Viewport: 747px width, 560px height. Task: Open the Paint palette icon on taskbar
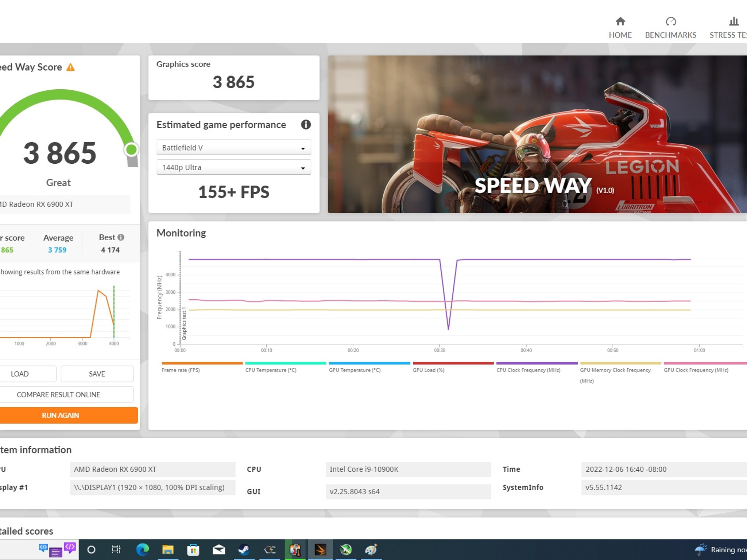pos(371,550)
